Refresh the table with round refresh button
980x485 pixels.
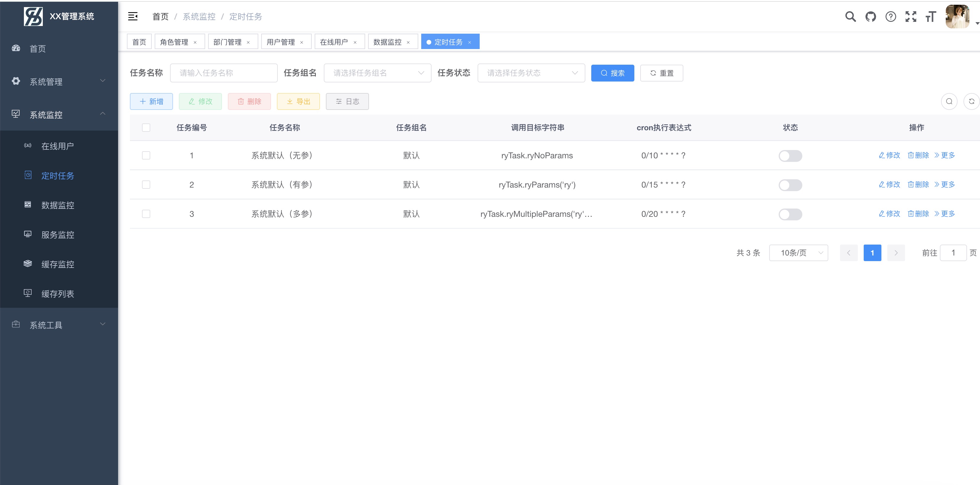[x=971, y=101]
